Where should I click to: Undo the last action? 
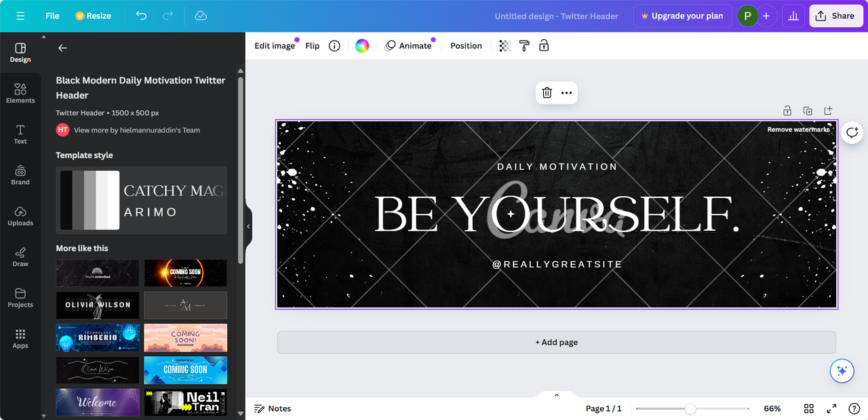coord(141,16)
